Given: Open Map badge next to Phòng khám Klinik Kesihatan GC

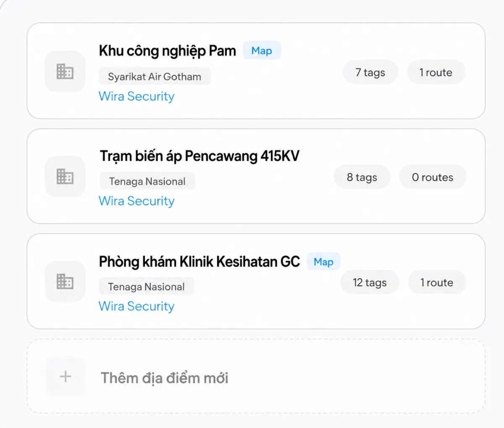Looking at the screenshot, I should (323, 262).
